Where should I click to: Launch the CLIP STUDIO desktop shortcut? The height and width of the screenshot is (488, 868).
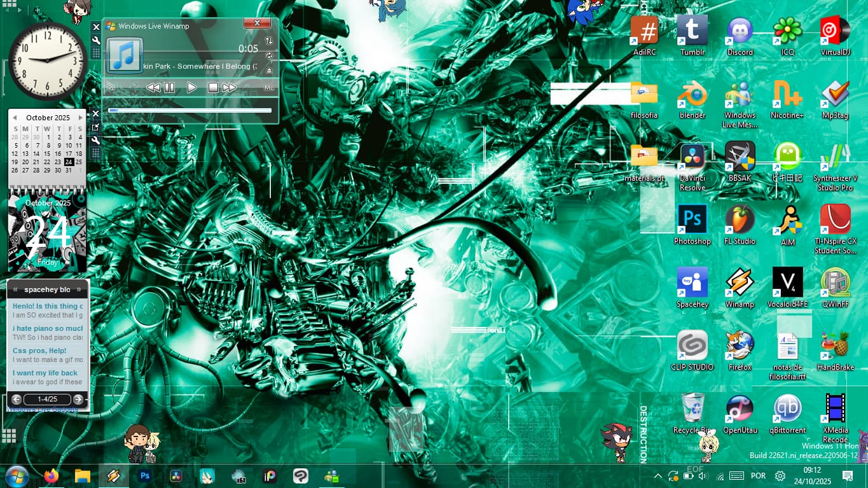(692, 345)
